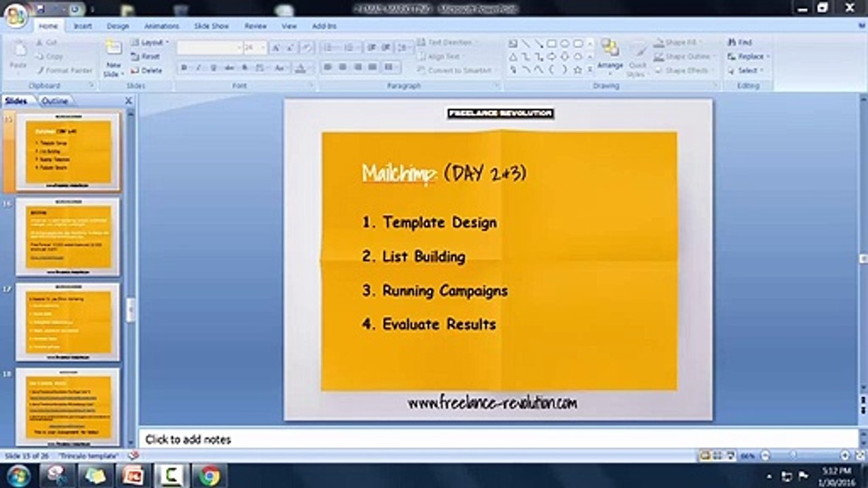Viewport: 868px width, 488px height.
Task: Click Shrink Font icon
Action: (290, 48)
